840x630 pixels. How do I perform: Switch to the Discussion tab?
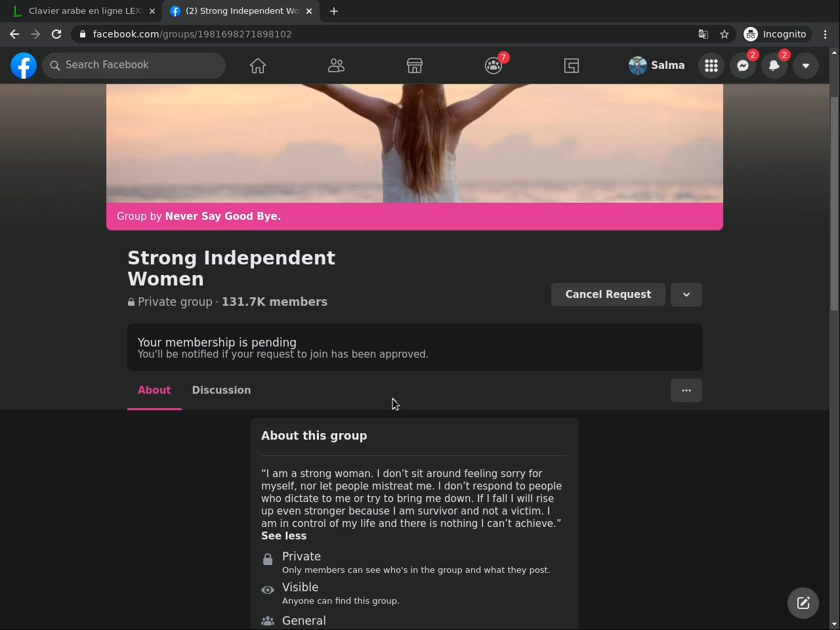coord(221,390)
